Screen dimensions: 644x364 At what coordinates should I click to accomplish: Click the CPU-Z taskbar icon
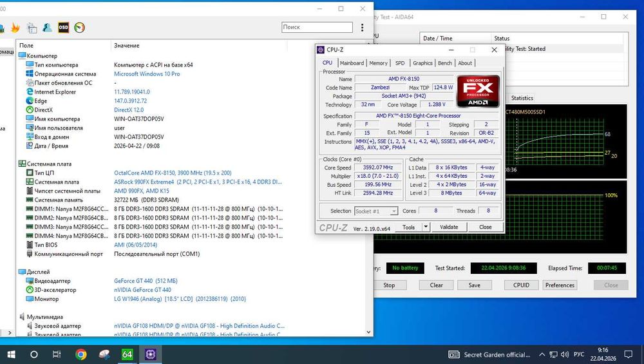(x=150, y=354)
